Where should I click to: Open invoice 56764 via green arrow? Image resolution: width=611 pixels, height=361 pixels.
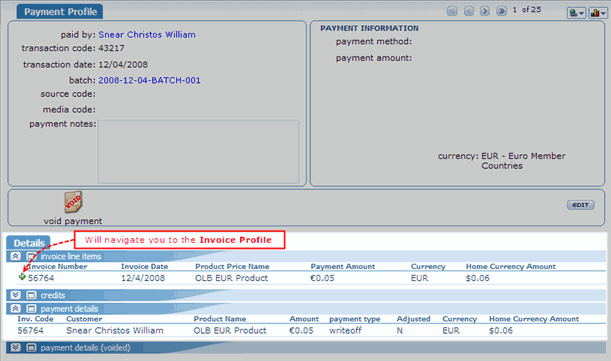[22, 277]
